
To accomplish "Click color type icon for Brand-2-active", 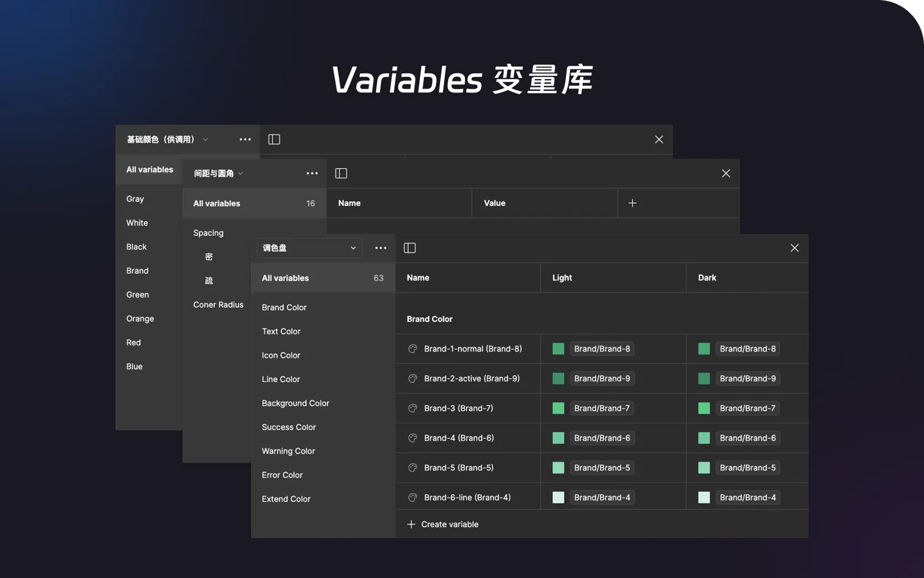I will 413,378.
